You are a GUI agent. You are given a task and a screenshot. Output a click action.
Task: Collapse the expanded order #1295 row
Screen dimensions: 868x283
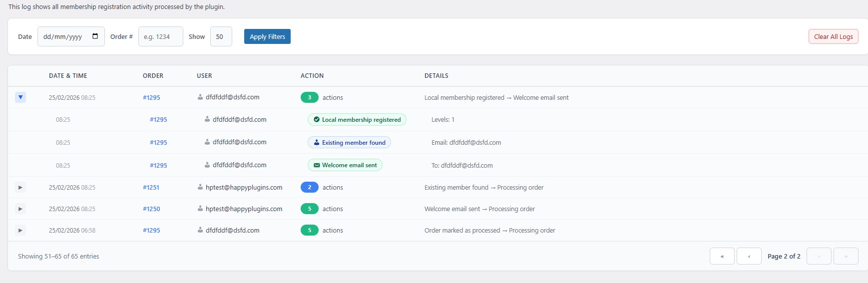coord(20,97)
